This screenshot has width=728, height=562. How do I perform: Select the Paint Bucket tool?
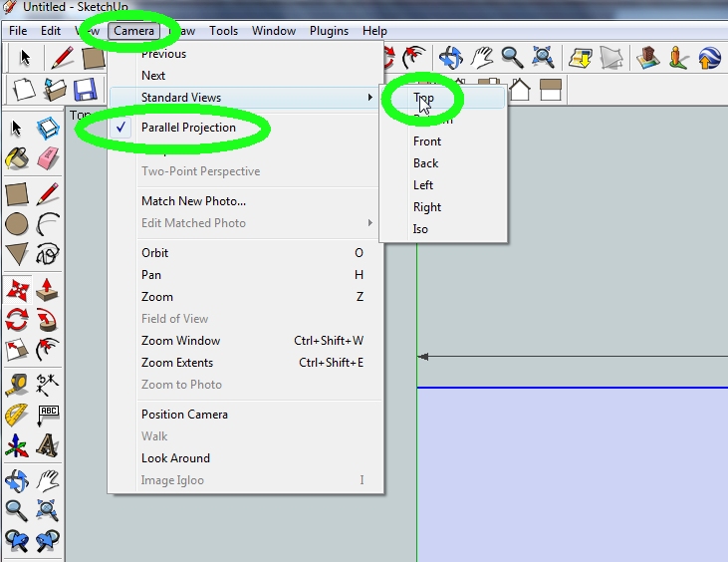(17, 158)
